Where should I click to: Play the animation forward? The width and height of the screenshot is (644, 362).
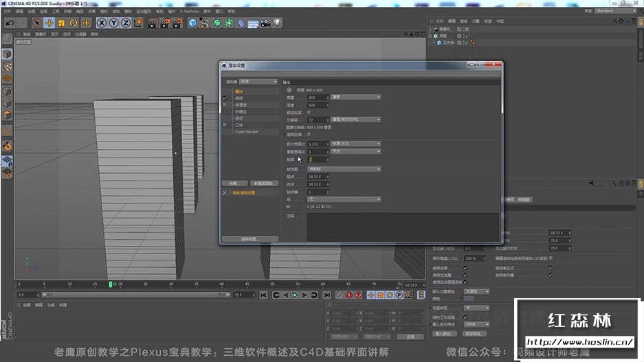295,295
